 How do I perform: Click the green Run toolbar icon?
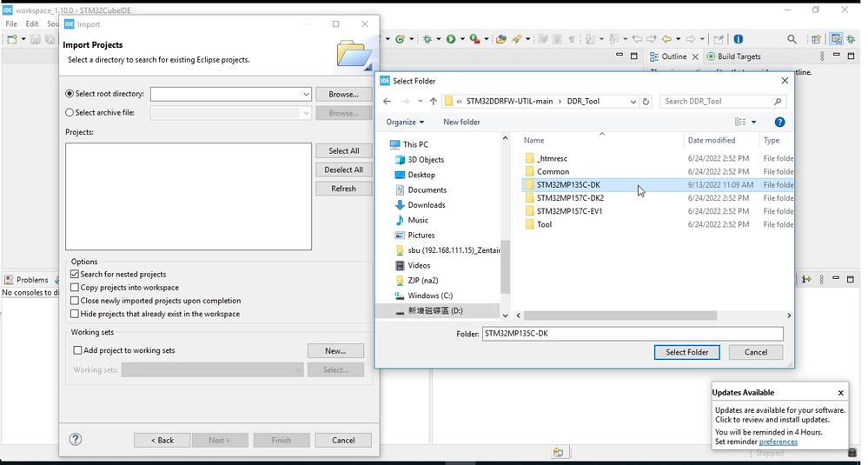click(451, 39)
